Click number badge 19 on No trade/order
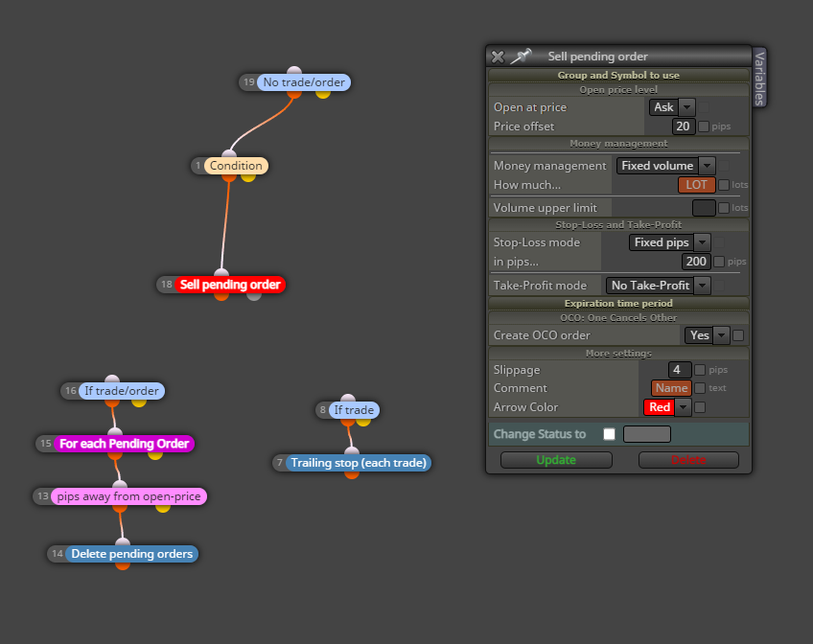The height and width of the screenshot is (644, 813). [249, 82]
